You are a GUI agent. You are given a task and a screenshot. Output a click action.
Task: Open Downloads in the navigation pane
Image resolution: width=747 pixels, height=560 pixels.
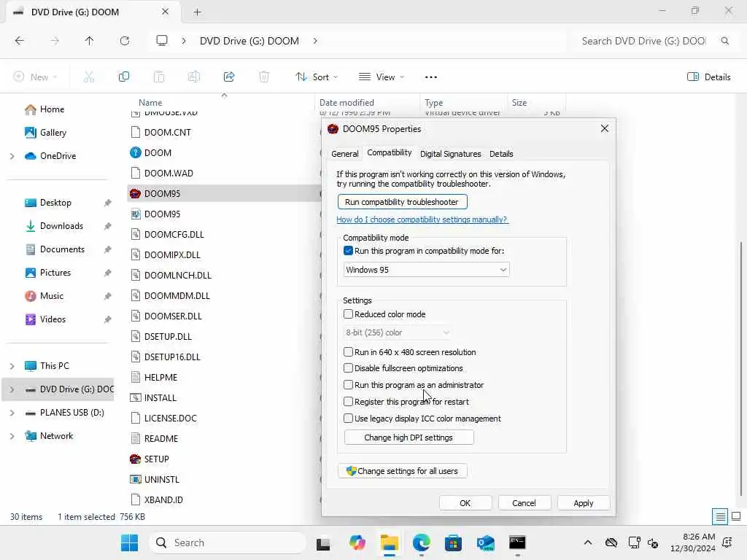[x=61, y=226]
